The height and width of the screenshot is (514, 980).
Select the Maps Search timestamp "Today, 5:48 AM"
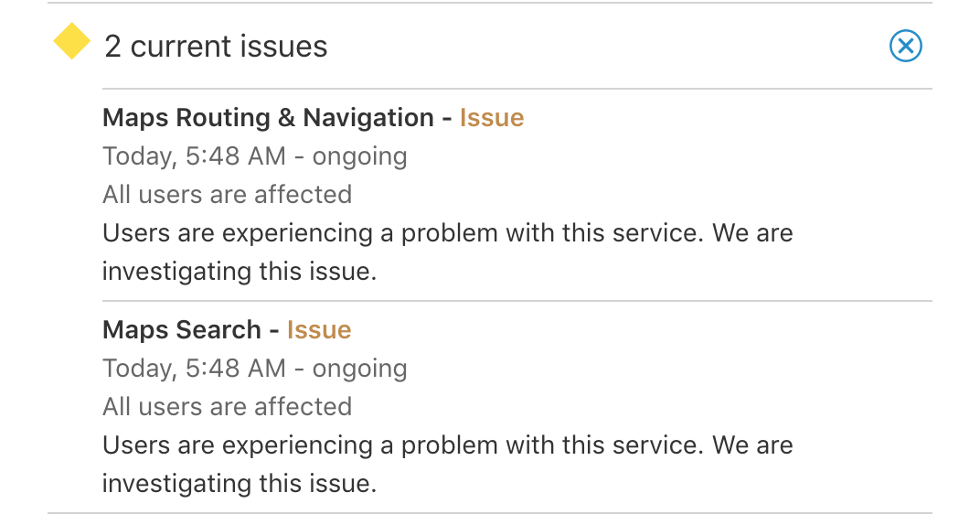[x=195, y=369]
